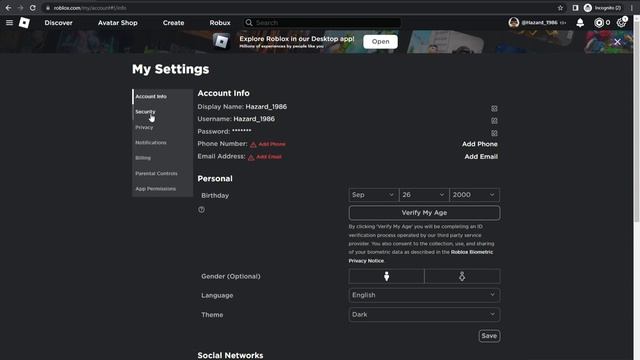The height and width of the screenshot is (360, 640).
Task: Open the hamburger navigation menu
Action: 9,22
